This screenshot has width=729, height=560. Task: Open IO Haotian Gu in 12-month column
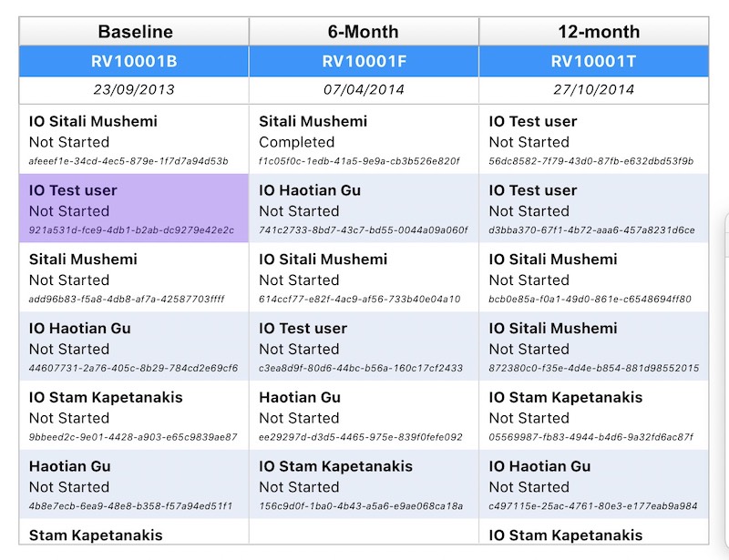click(593, 485)
